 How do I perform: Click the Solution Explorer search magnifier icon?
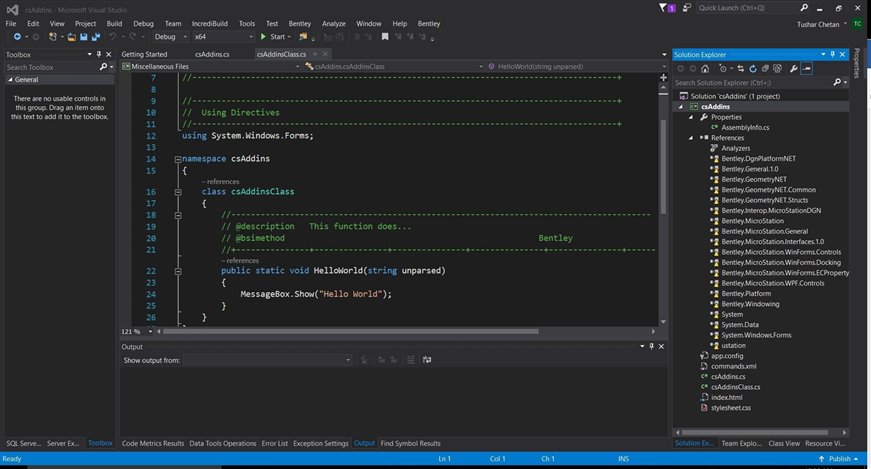(837, 82)
